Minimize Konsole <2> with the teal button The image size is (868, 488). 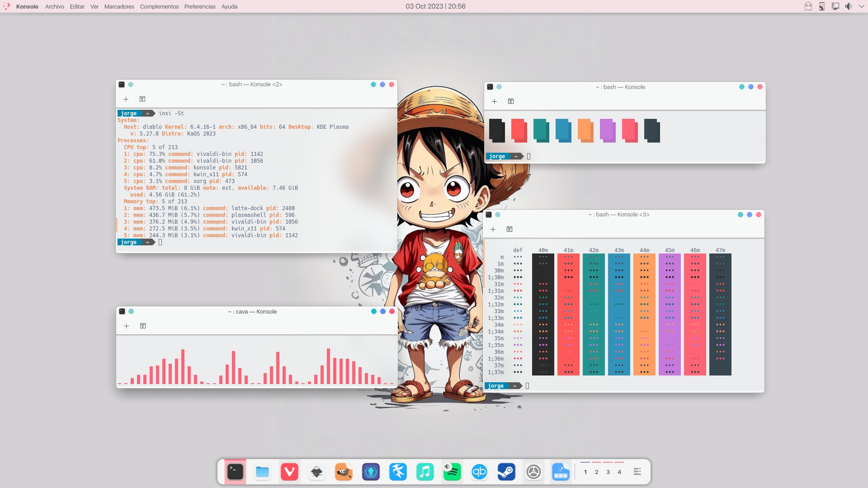373,84
